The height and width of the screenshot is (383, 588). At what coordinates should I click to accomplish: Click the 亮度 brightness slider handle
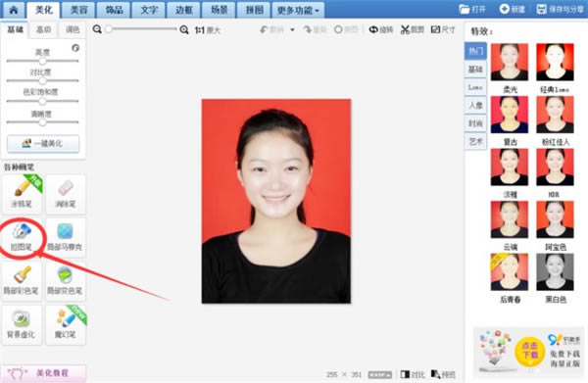[42, 61]
